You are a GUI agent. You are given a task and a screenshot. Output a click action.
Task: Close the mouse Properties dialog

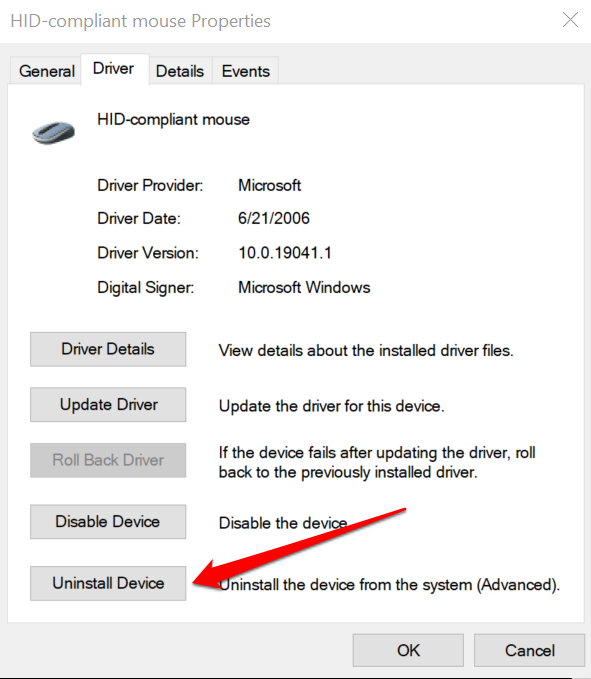point(570,20)
